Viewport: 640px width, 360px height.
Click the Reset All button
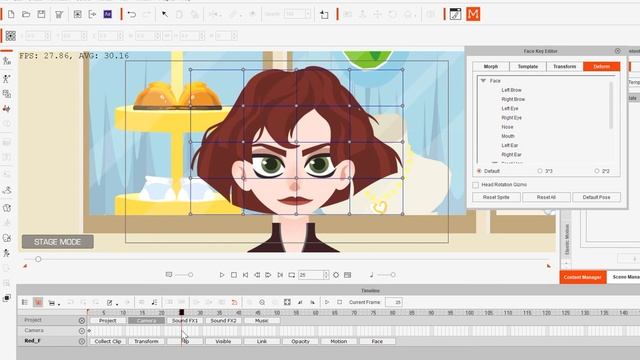pos(546,197)
